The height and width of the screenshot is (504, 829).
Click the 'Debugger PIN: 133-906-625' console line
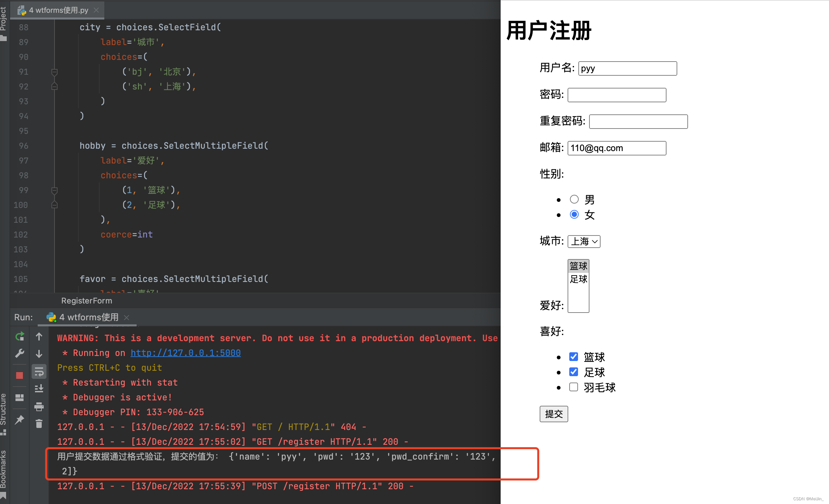(133, 412)
